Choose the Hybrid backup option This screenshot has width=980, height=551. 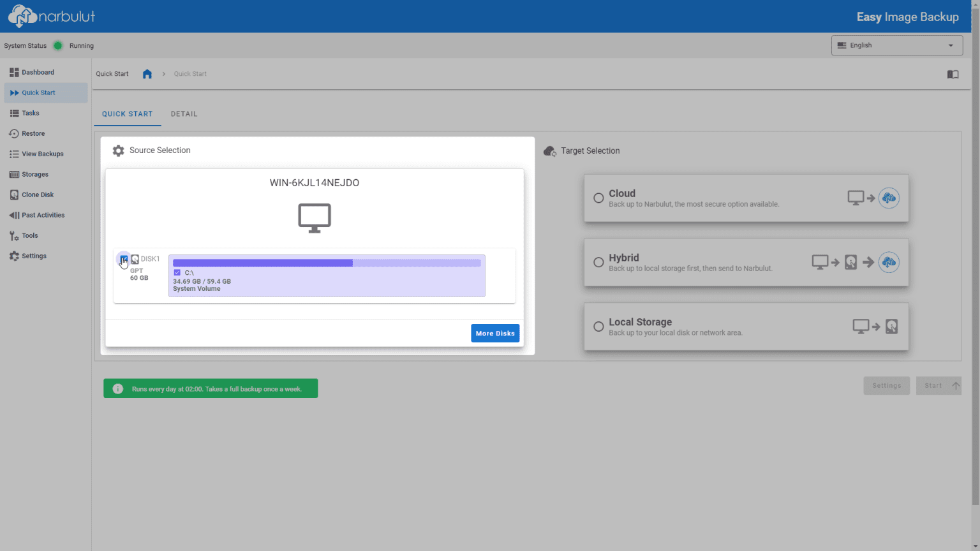click(x=598, y=262)
